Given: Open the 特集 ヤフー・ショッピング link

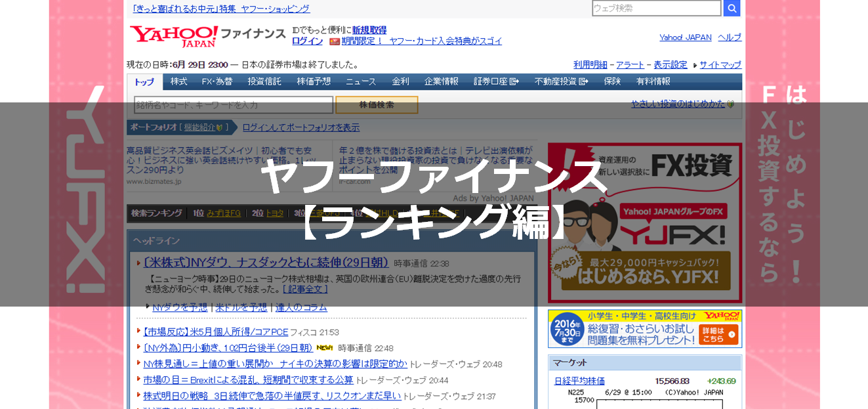Looking at the screenshot, I should coord(221,9).
